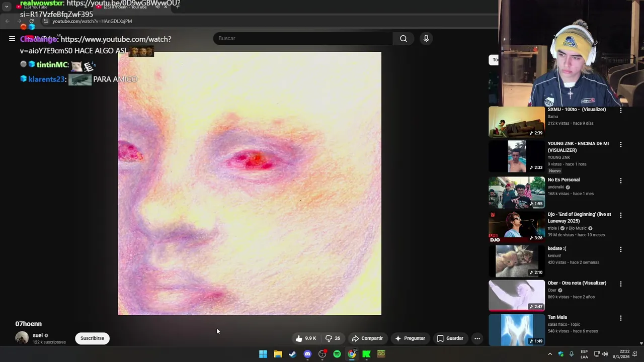Go back with the browser back arrow
This screenshot has width=644, height=362.
click(x=7, y=21)
